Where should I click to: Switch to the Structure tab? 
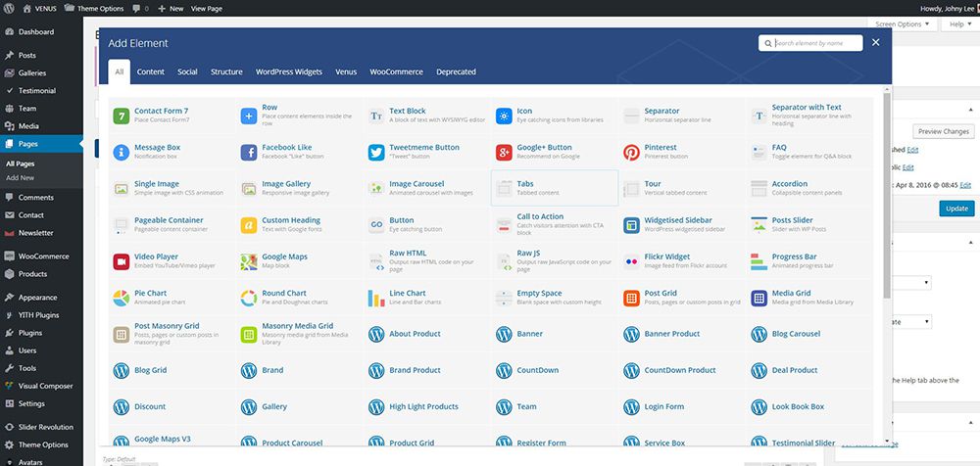click(x=226, y=71)
